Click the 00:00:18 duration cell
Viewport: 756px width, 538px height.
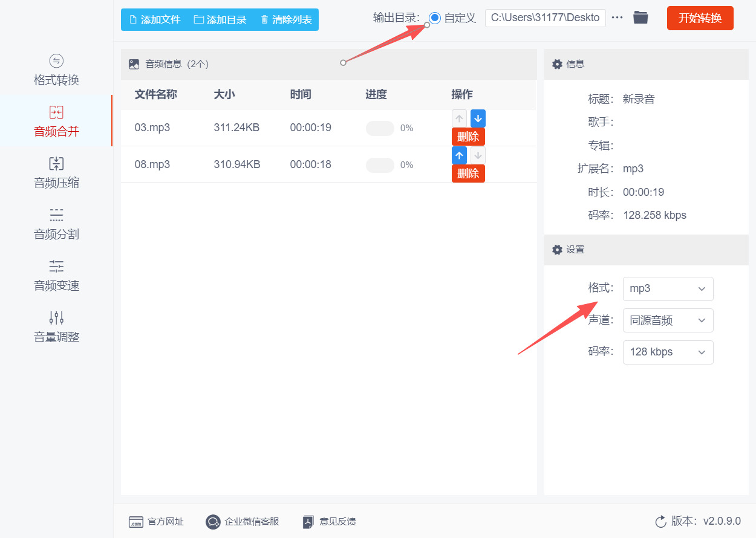point(311,164)
